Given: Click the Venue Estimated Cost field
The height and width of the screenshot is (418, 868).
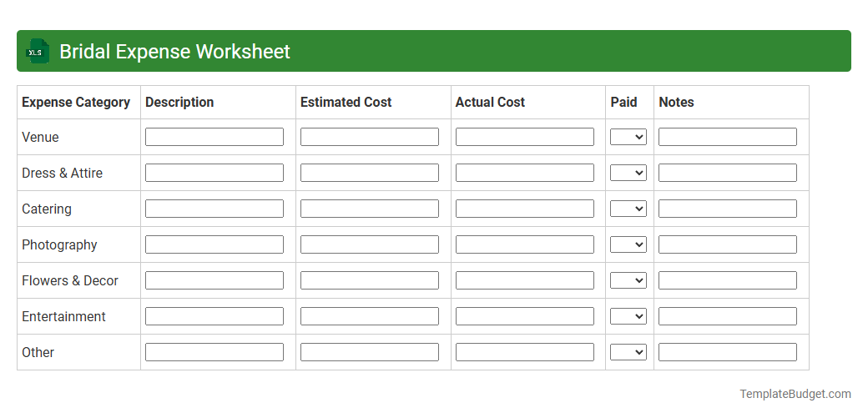Looking at the screenshot, I should [x=369, y=137].
